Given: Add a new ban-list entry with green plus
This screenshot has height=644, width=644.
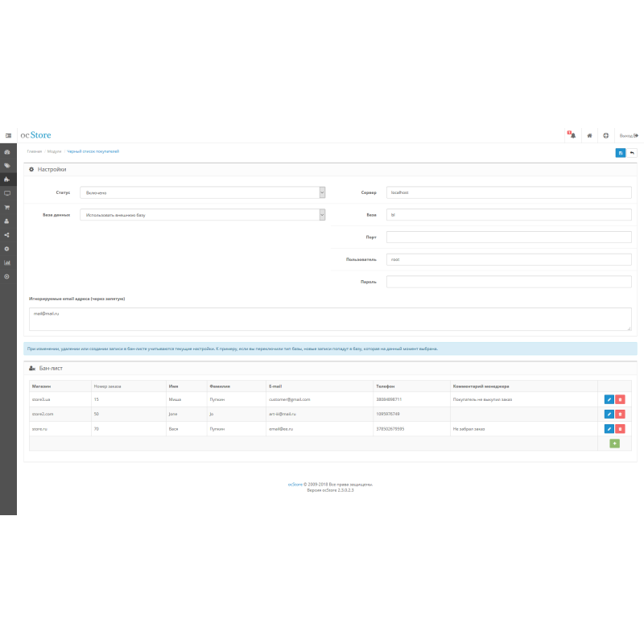Looking at the screenshot, I should (x=615, y=444).
